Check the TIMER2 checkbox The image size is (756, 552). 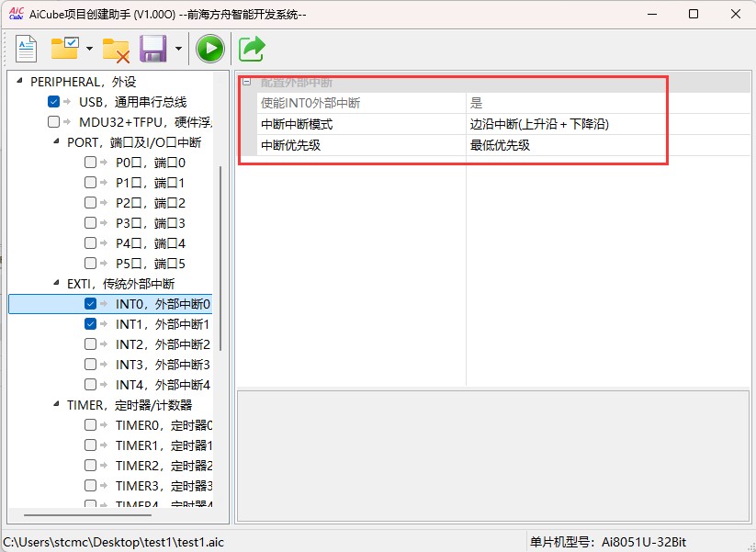click(90, 466)
